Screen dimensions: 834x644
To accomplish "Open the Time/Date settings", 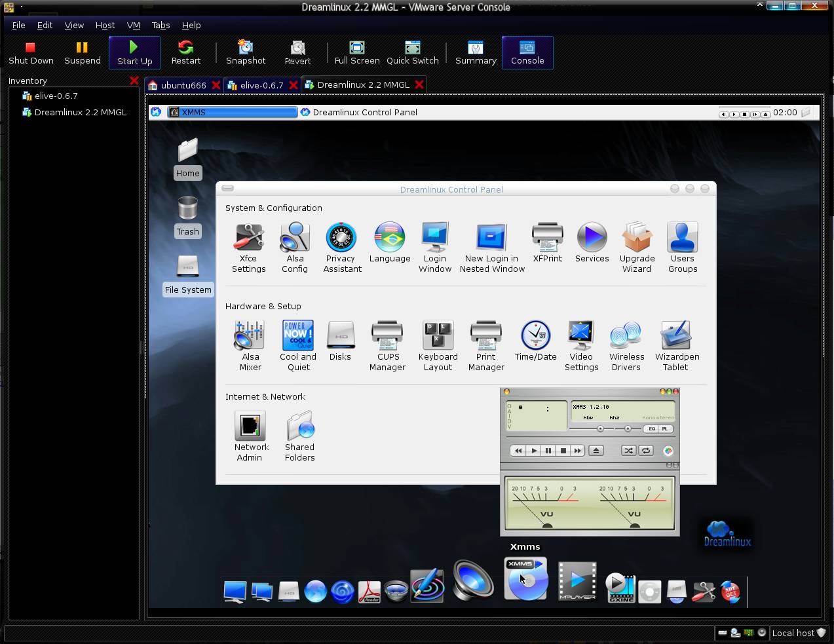I will (x=536, y=341).
